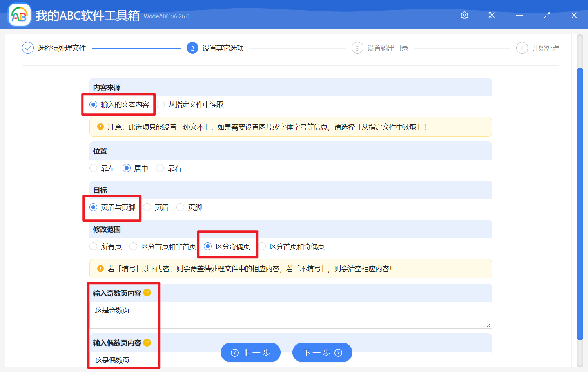
Task: Choose "靠右" position option
Action: [x=160, y=168]
